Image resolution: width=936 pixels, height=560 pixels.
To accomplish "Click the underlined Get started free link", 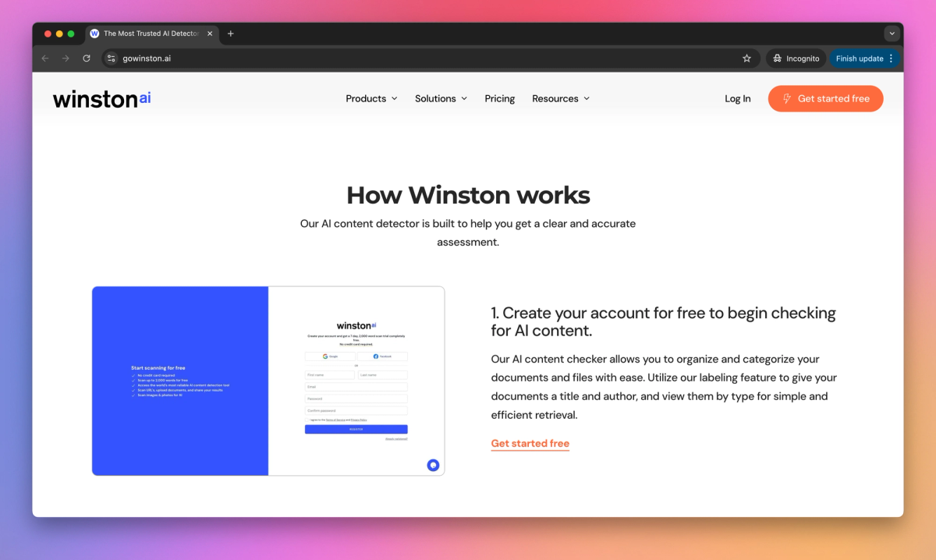I will (530, 444).
